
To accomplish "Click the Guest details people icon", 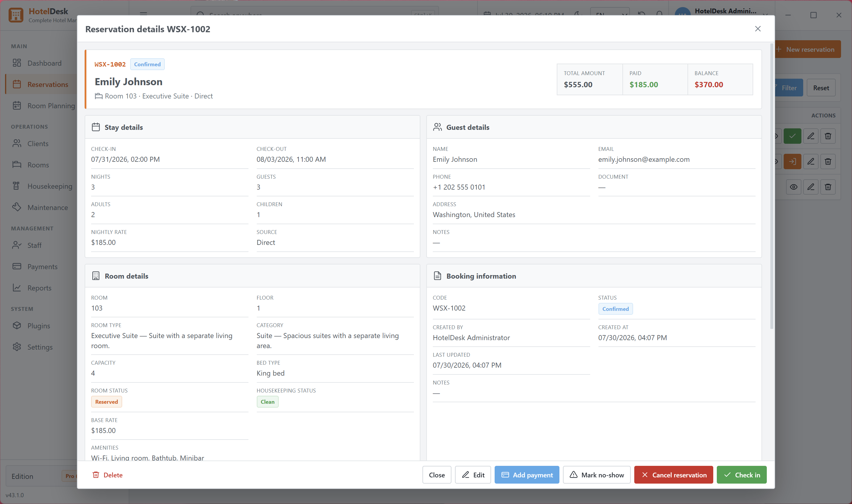I will [x=437, y=127].
